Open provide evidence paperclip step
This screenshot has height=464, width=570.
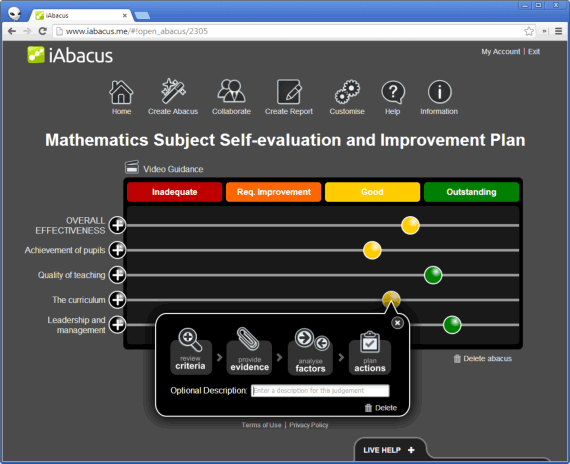pyautogui.click(x=249, y=351)
